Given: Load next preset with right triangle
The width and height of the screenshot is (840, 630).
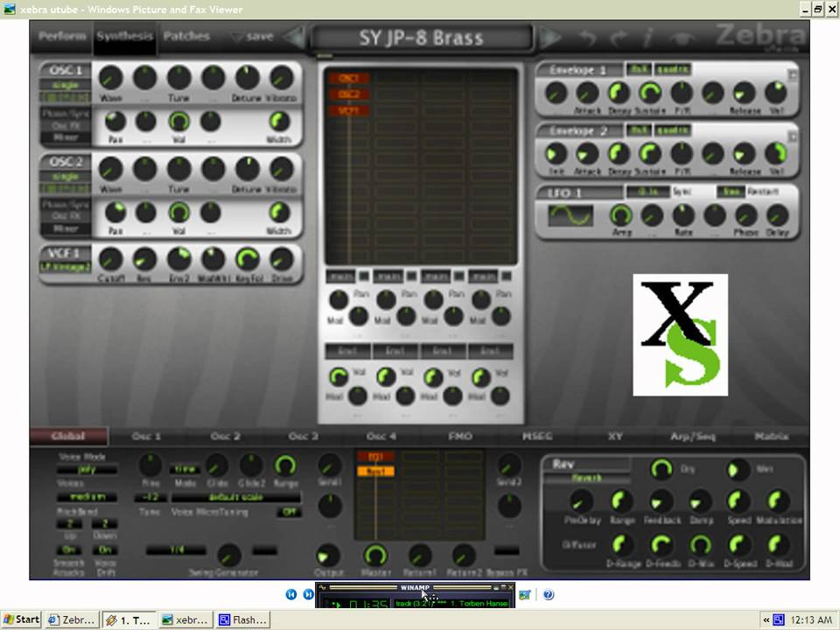Looking at the screenshot, I should tap(550, 38).
